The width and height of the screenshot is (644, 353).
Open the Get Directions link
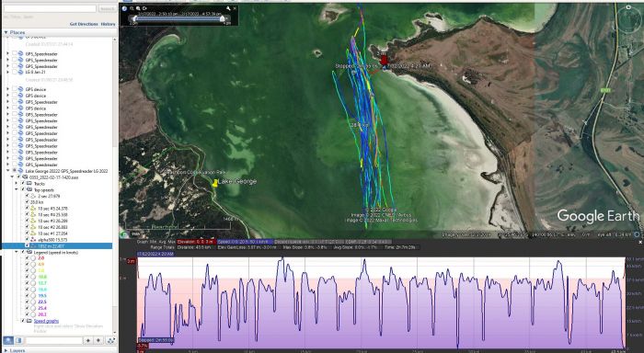[x=84, y=24]
